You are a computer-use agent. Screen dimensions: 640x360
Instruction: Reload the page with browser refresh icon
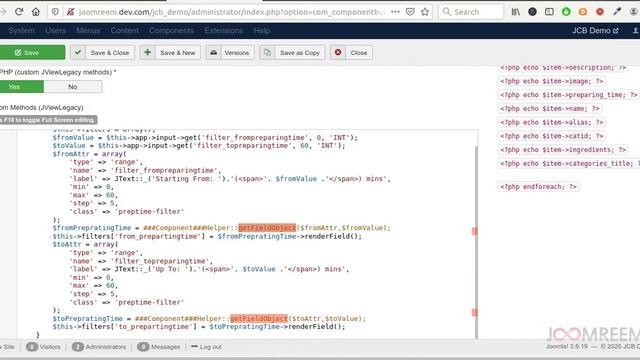pos(19,12)
